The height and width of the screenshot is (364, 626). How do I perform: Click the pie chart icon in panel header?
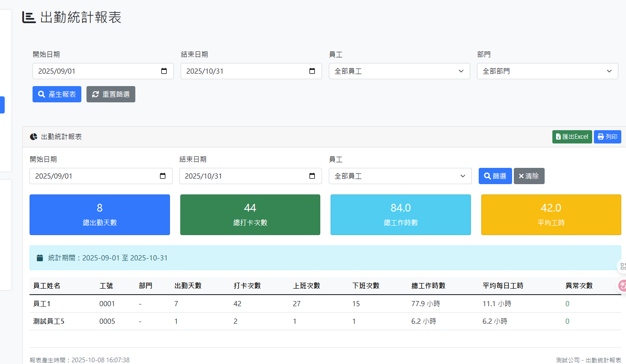point(33,137)
